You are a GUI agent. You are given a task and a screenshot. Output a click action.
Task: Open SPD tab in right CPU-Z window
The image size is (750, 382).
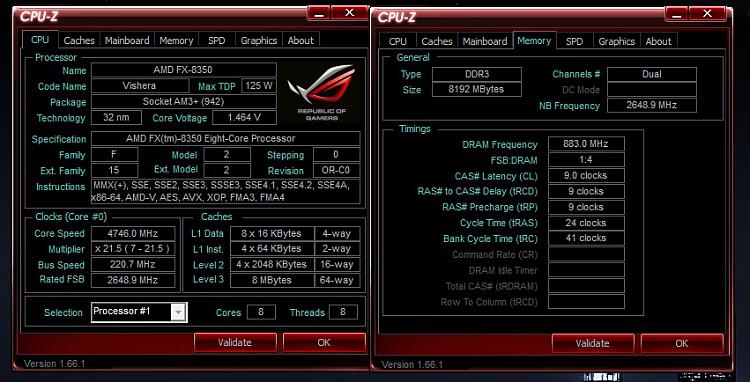(574, 42)
